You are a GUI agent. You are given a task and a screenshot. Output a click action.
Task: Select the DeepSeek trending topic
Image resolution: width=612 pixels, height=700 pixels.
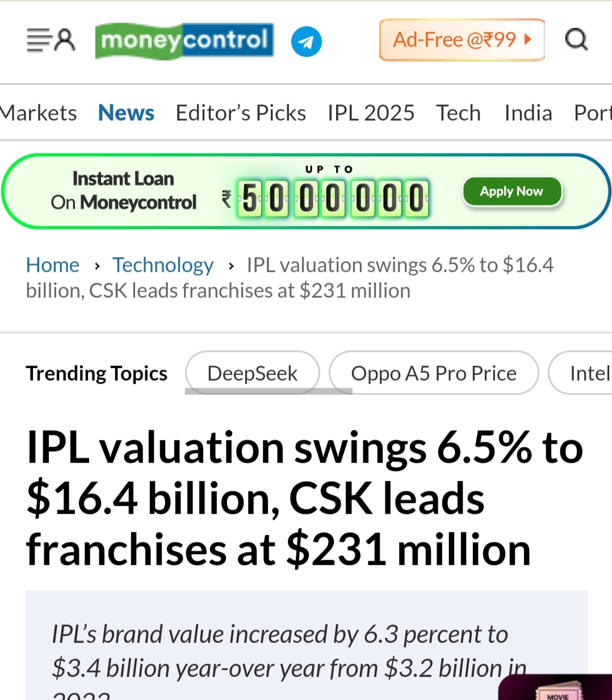pyautogui.click(x=252, y=373)
